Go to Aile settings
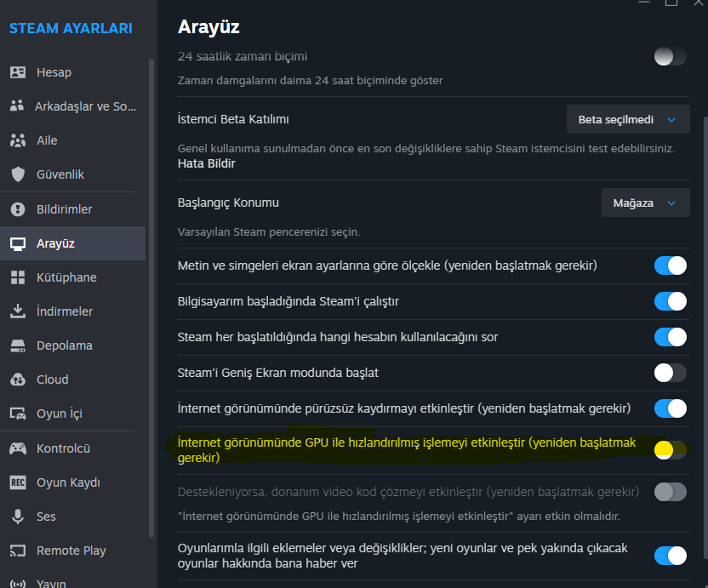Screen dimensions: 708x588 coord(72,140)
